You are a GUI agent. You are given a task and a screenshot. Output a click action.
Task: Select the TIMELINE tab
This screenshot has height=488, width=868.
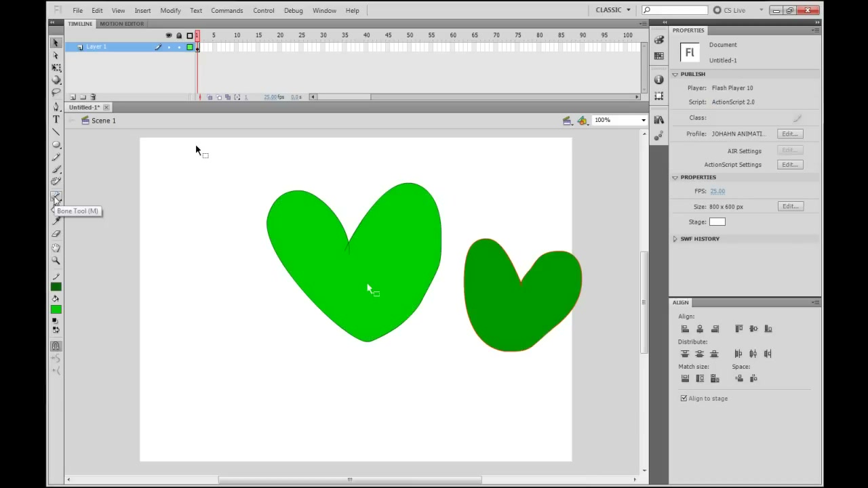[x=80, y=24]
